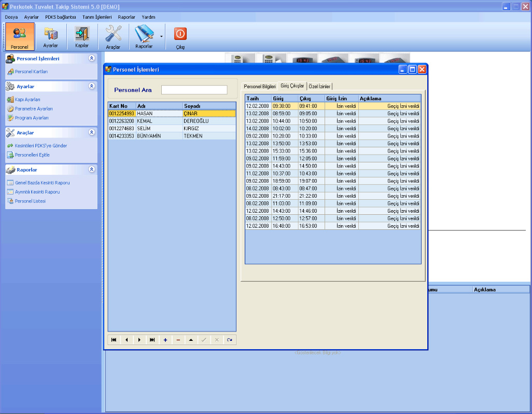Add a new record with plus button
Screen dimensions: 532x414
point(165,340)
